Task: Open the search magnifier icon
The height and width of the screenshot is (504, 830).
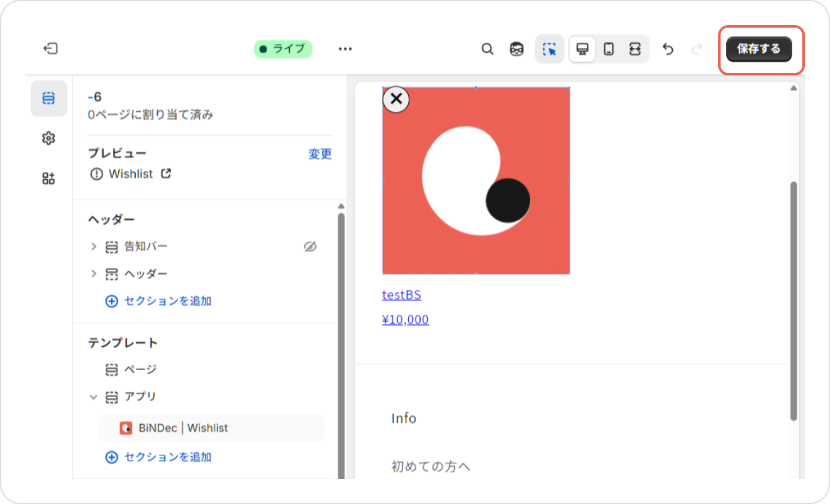Action: pyautogui.click(x=487, y=49)
